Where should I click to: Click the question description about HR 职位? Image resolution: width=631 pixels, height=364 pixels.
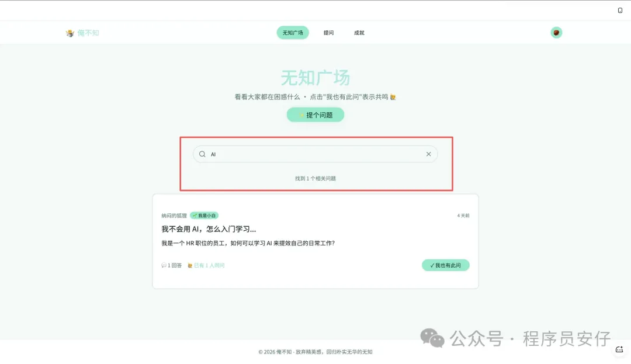(x=248, y=243)
